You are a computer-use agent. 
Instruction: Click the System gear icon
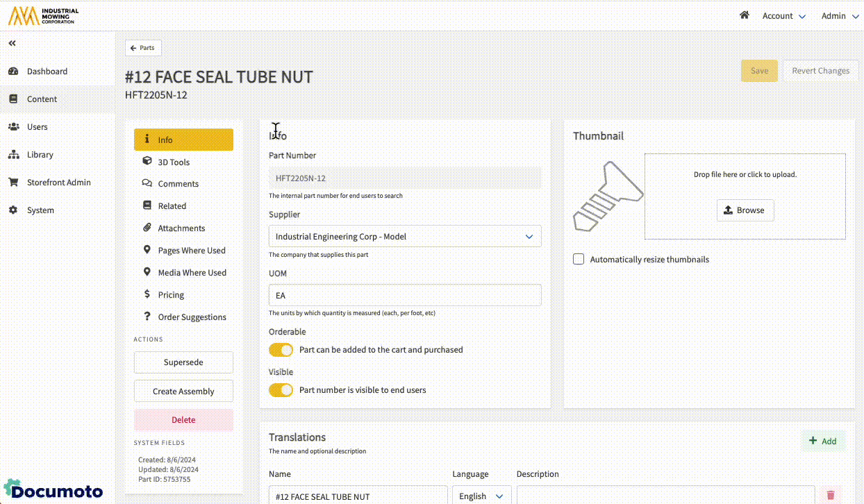pyautogui.click(x=13, y=210)
